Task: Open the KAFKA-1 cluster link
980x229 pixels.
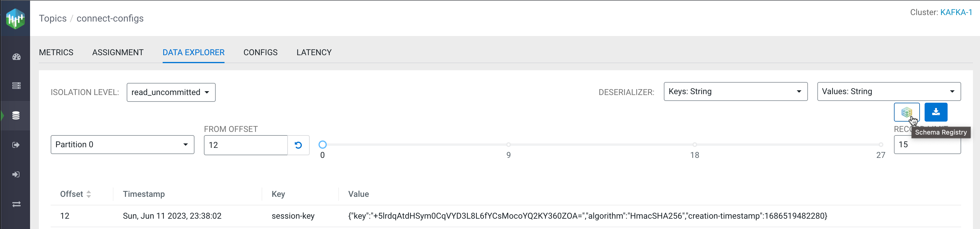Action: point(956,12)
